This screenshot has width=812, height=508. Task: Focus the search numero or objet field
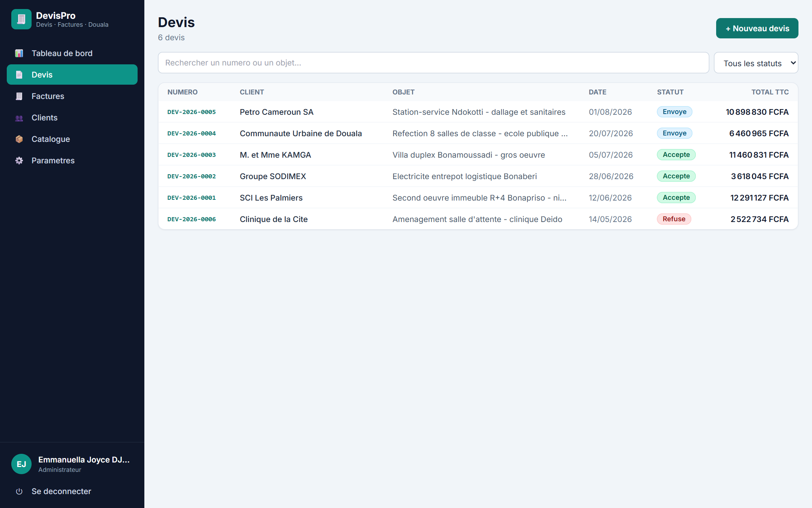433,63
